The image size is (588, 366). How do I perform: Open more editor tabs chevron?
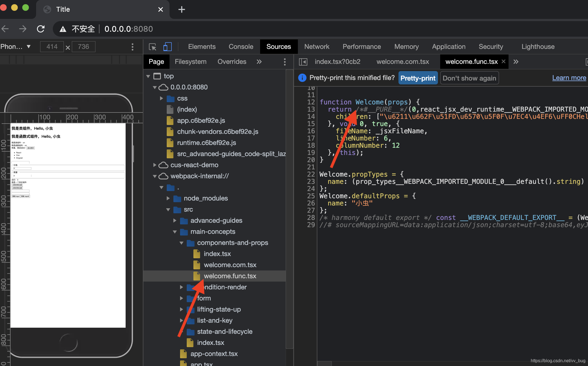(x=516, y=62)
